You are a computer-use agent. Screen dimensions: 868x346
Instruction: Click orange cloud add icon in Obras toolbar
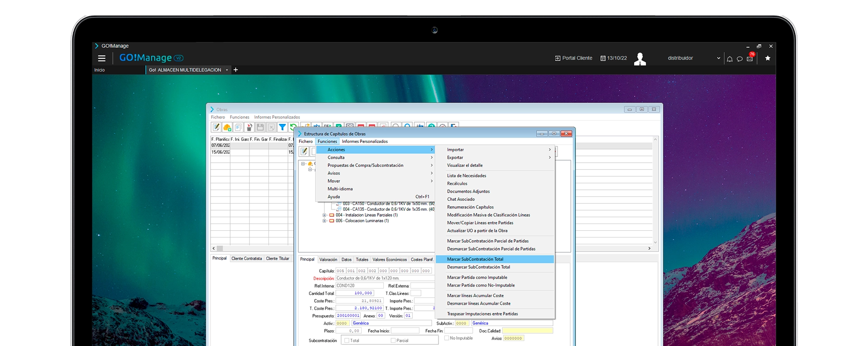[x=227, y=128]
